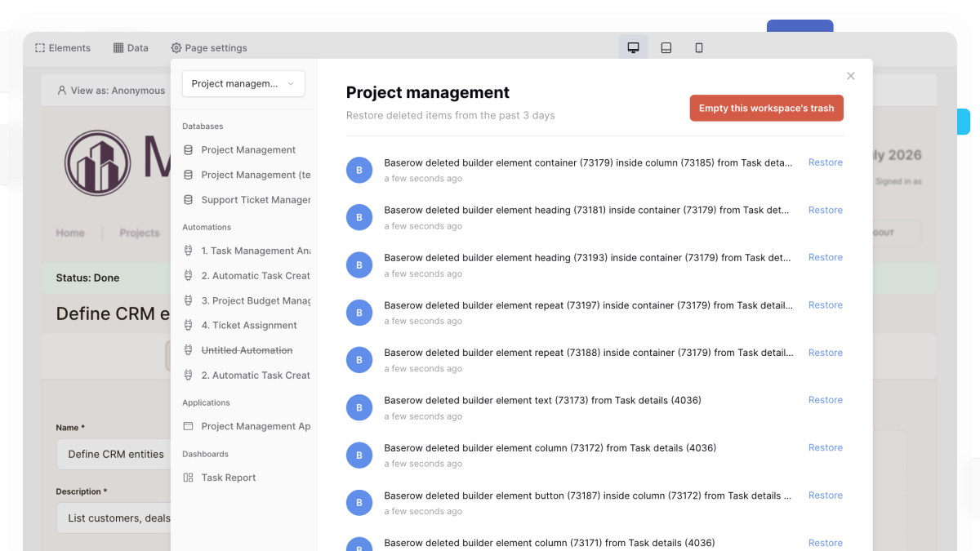Click avatar of container (73179) trash row
This screenshot has height=551, width=980.
[359, 170]
